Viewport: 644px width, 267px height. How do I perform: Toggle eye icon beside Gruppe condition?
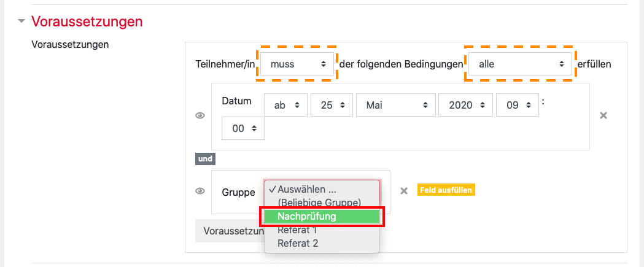200,192
